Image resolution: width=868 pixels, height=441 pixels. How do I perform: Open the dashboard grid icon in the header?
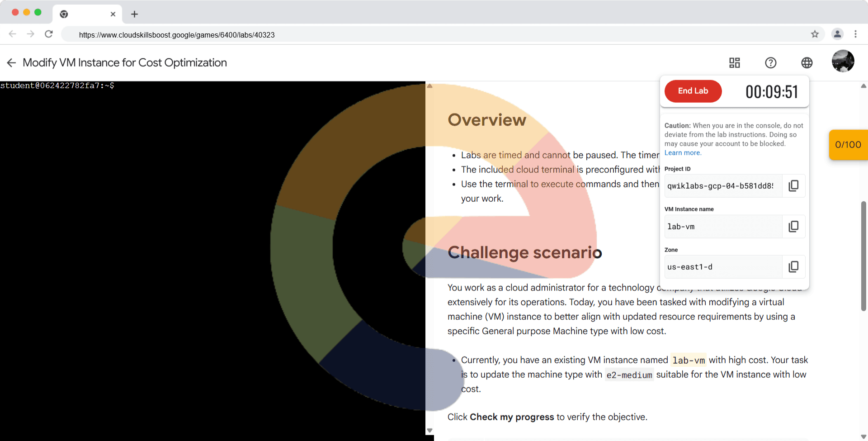point(735,63)
